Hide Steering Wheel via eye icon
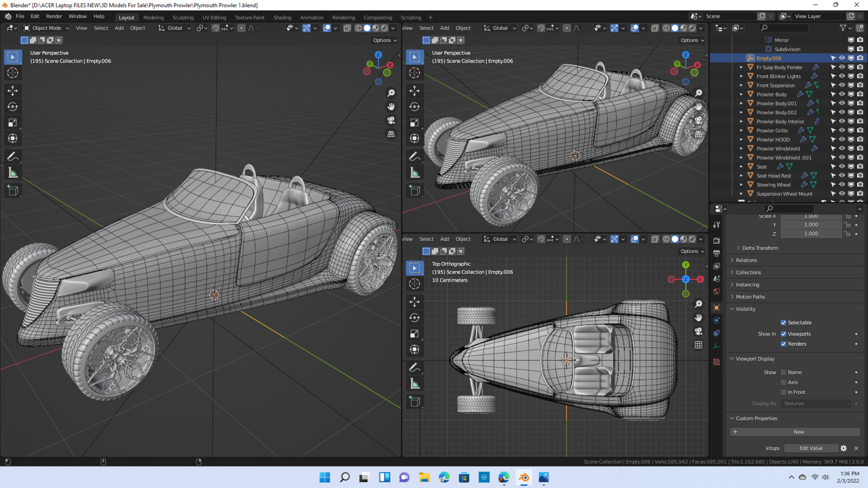The width and height of the screenshot is (868, 488). coord(842,185)
